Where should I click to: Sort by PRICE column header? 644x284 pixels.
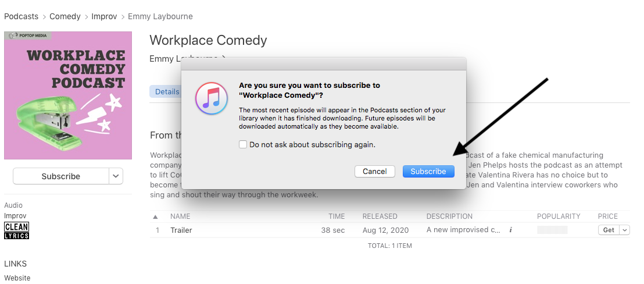coord(608,216)
